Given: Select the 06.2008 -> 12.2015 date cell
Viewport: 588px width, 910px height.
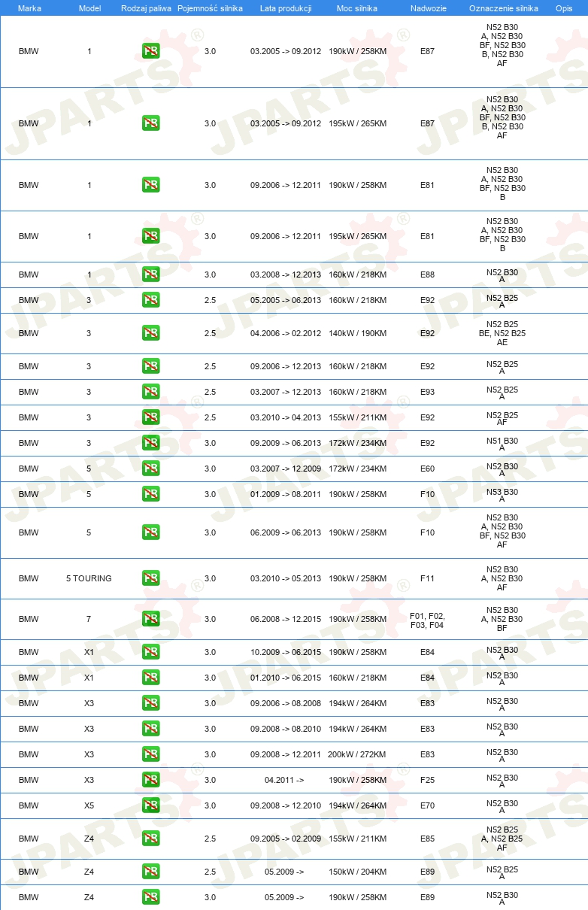Looking at the screenshot, I should tap(286, 619).
